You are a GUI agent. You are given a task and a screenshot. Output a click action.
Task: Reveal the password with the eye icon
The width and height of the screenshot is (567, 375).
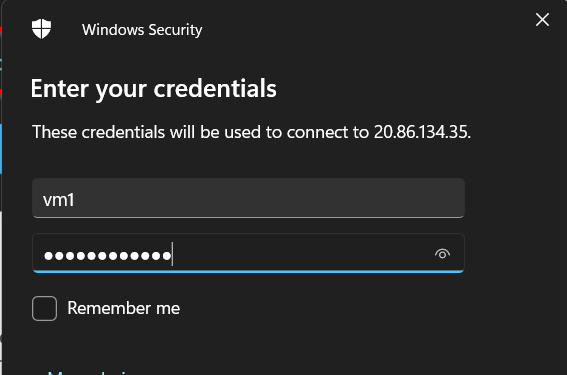coord(442,254)
